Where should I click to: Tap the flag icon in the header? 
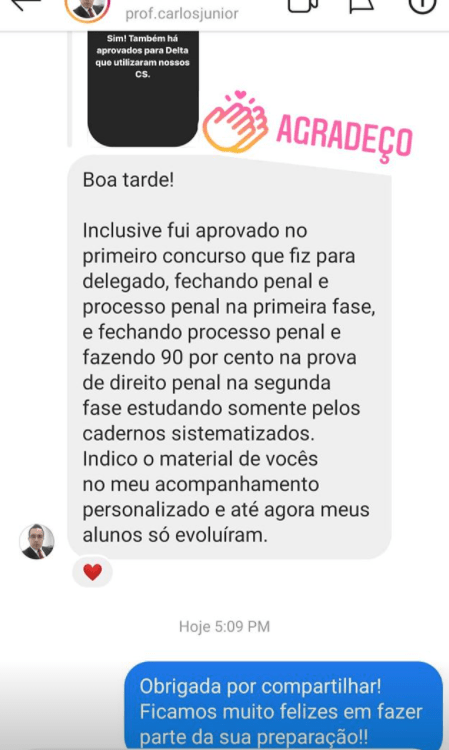[x=362, y=6]
